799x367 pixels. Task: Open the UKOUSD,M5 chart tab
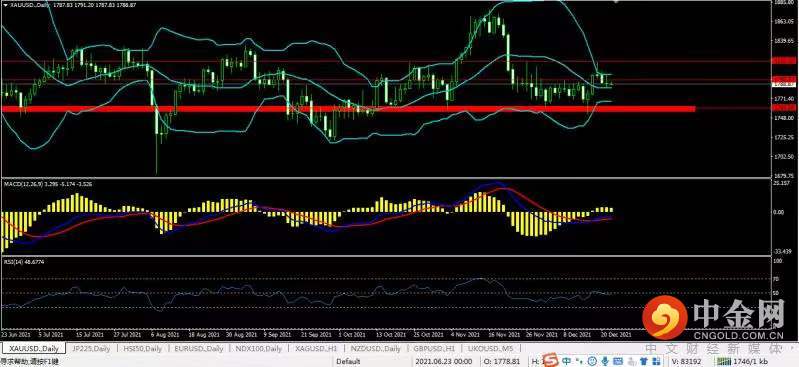point(491,349)
